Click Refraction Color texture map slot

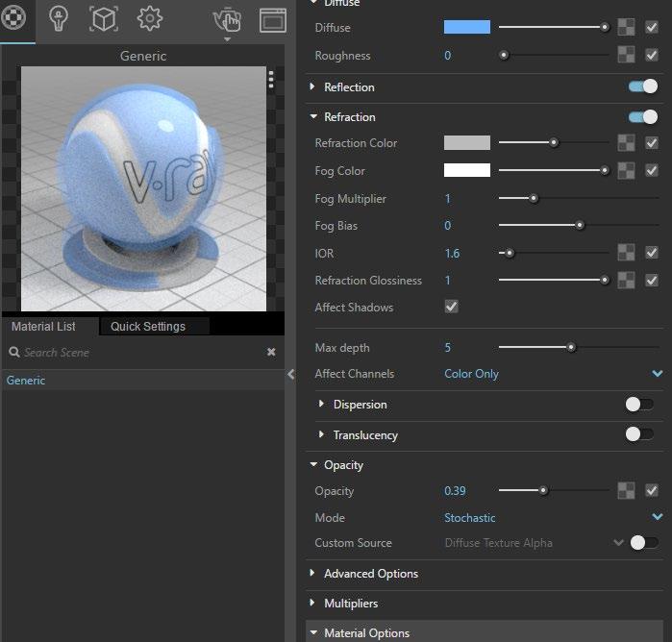coord(626,142)
